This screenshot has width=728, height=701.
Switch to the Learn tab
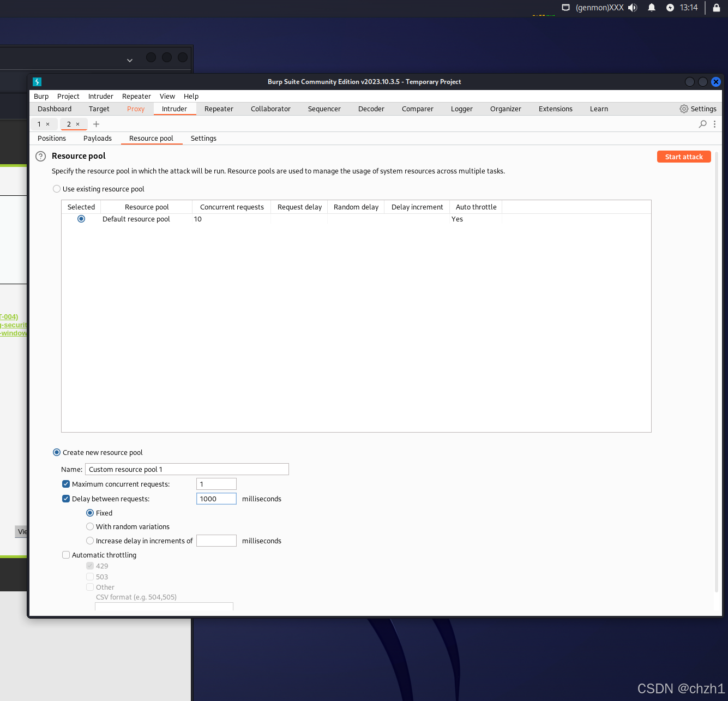pyautogui.click(x=599, y=109)
